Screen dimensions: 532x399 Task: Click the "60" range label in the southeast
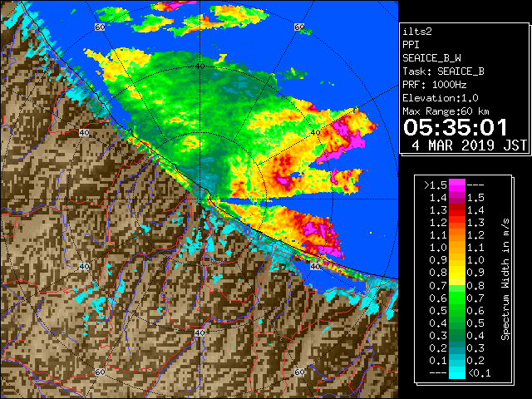[x=299, y=372]
